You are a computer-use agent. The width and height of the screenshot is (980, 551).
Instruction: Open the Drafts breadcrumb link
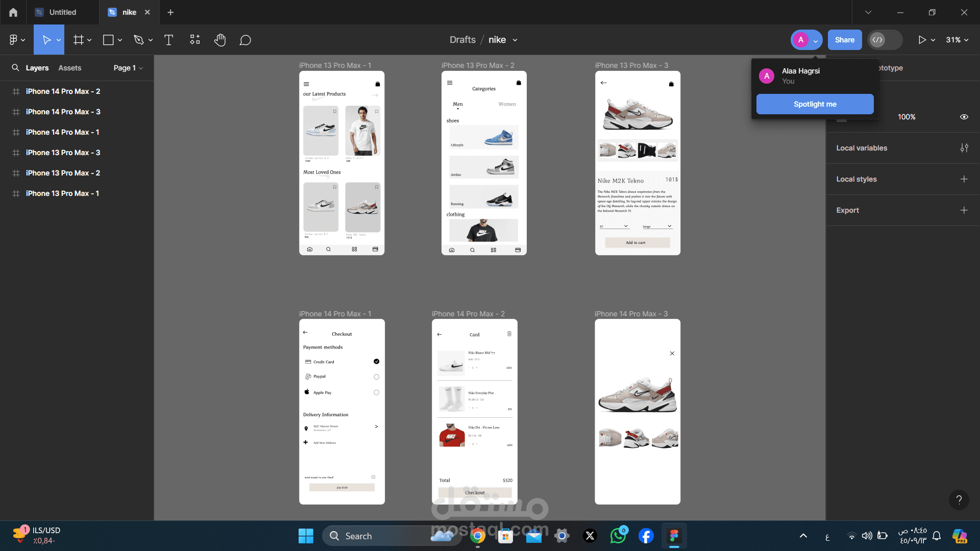(x=462, y=40)
